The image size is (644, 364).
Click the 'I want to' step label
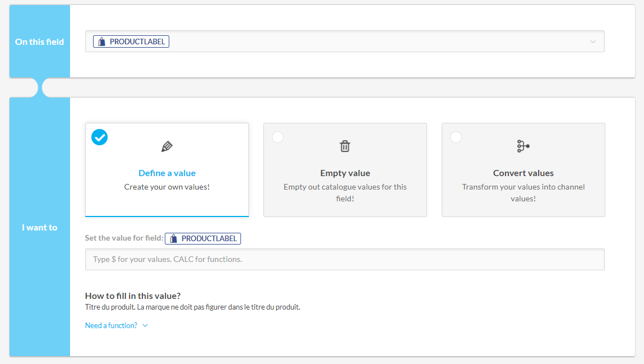pos(40,227)
